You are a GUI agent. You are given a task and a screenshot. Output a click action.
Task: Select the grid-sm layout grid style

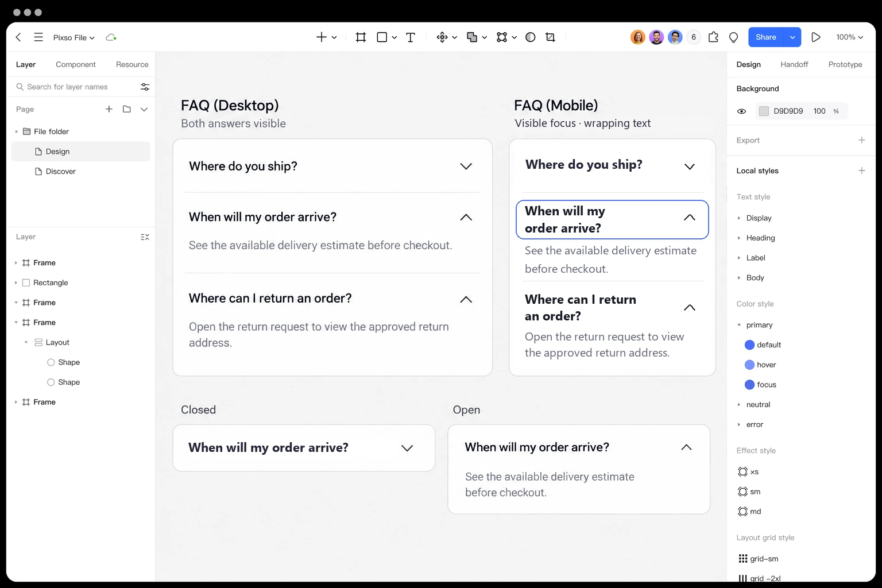[759, 559]
